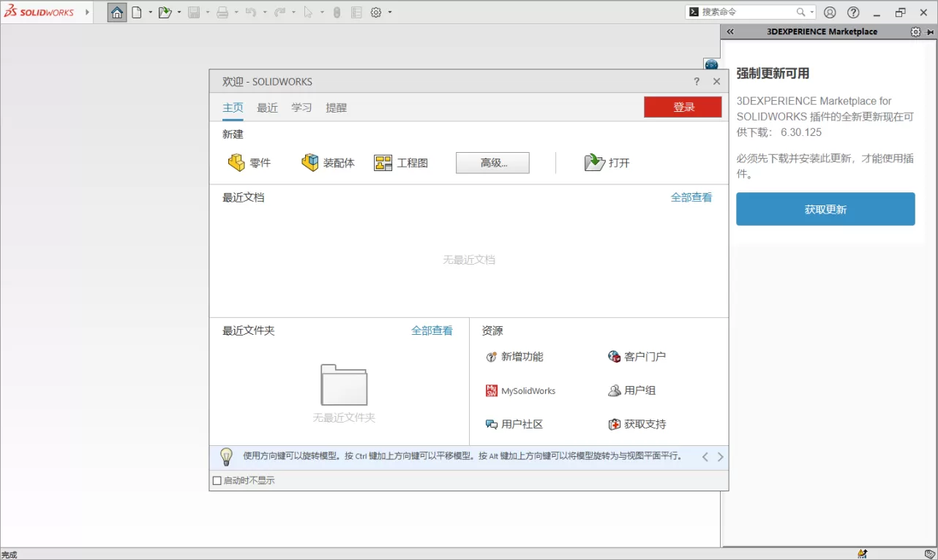Open 新增功能 (What's New)

pyautogui.click(x=515, y=357)
